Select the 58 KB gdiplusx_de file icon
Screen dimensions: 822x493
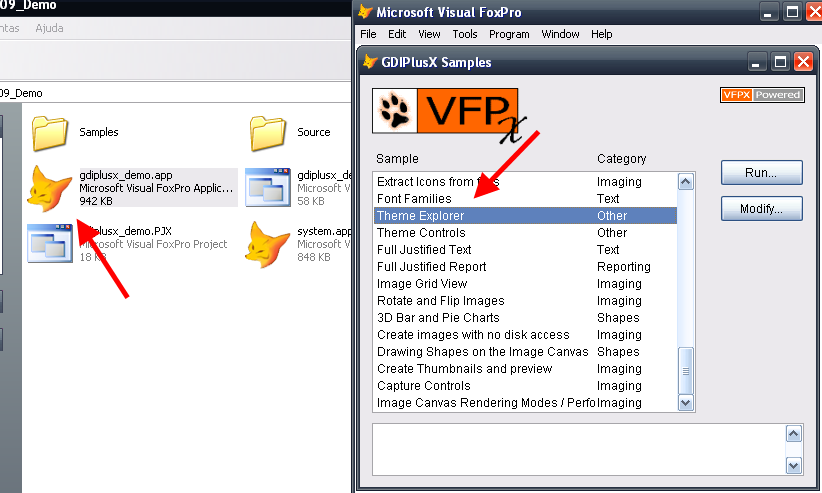(x=268, y=187)
